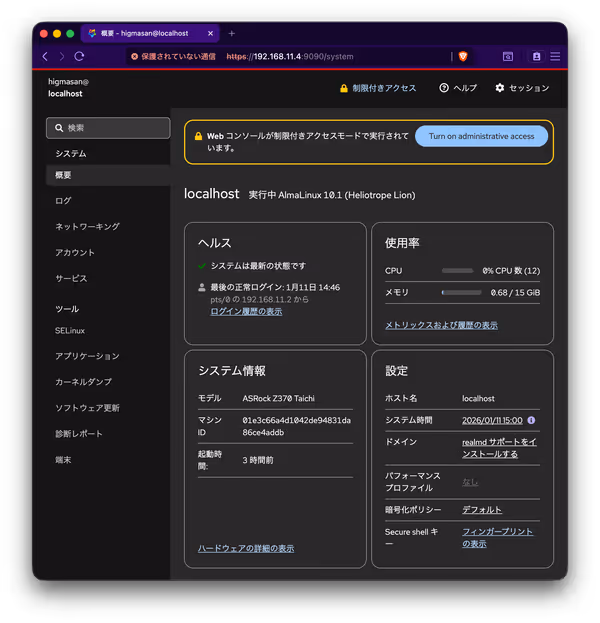Open メトリックスおよび履歴の表示 link
600x623 pixels.
point(441,325)
